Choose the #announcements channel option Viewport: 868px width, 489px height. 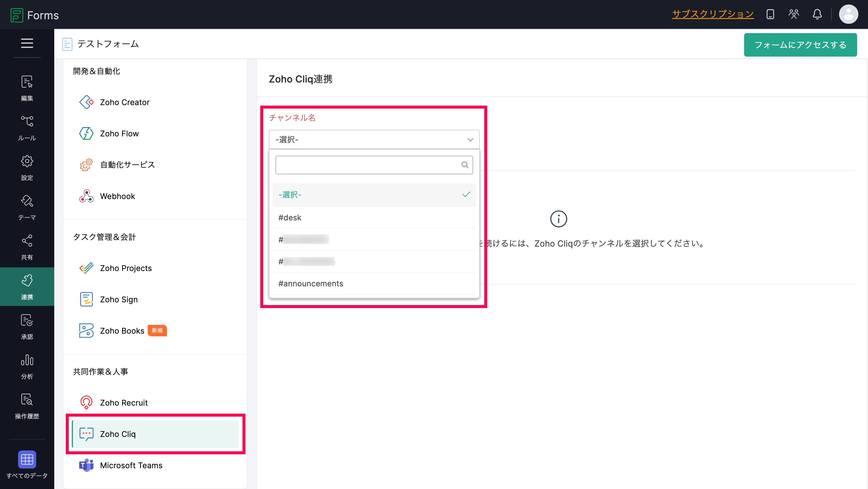tap(374, 283)
